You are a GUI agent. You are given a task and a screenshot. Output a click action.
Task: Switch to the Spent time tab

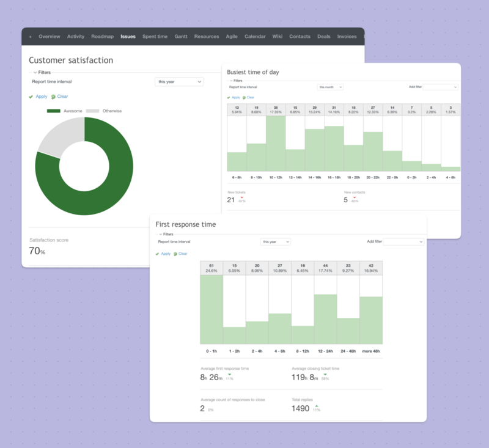click(155, 36)
